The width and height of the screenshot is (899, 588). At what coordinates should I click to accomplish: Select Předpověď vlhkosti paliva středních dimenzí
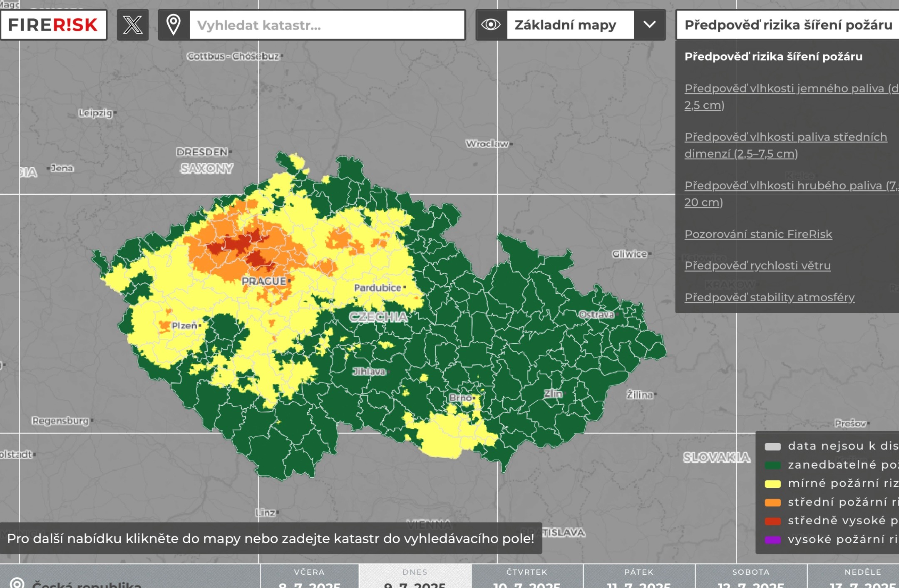(786, 145)
